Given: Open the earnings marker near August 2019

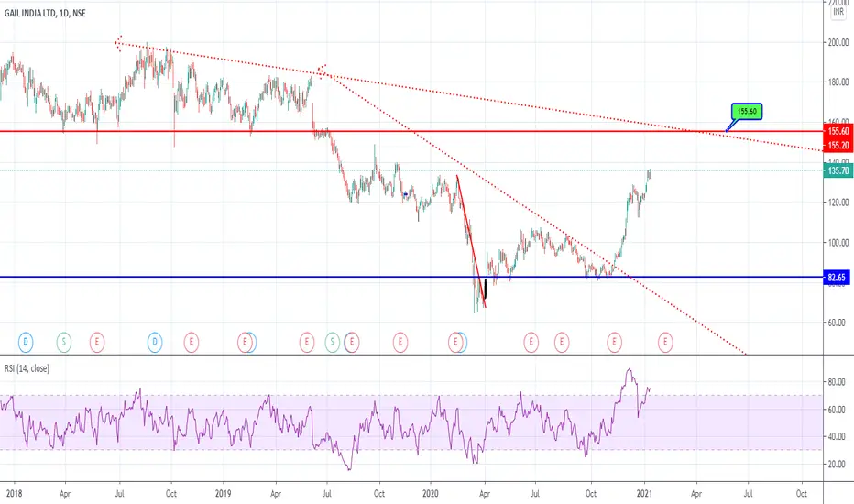Looking at the screenshot, I should pyautogui.click(x=352, y=342).
